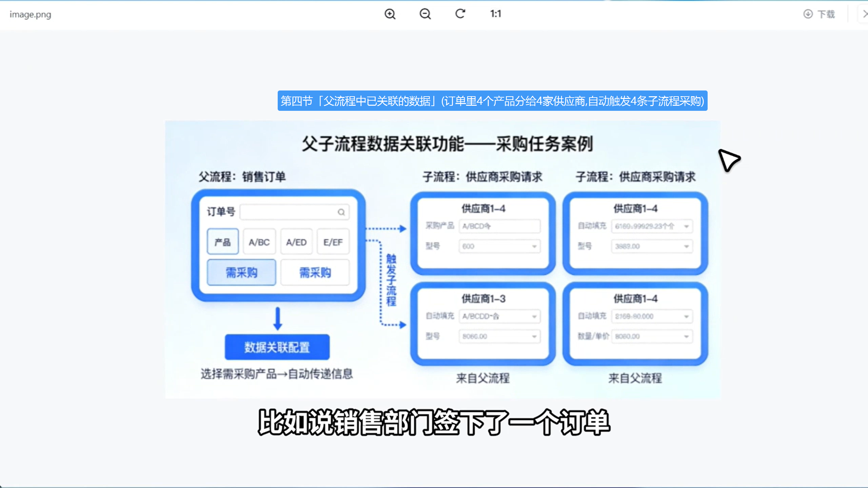Click the zoom out magnifier icon
This screenshot has width=868, height=488.
(425, 14)
